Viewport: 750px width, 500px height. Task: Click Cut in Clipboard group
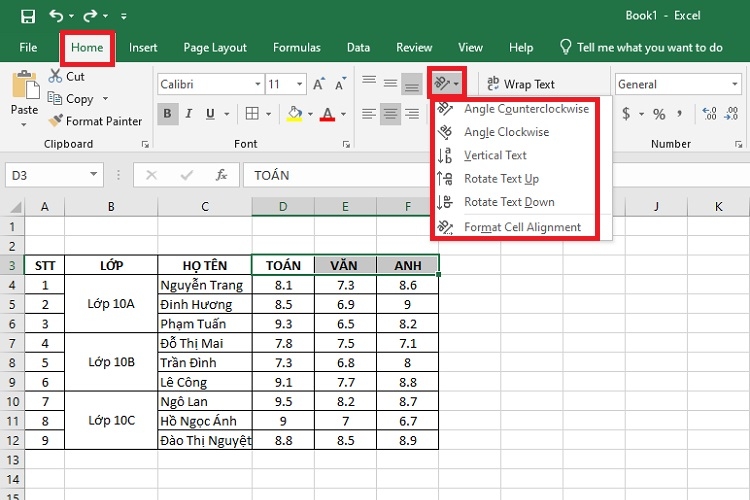(66, 76)
